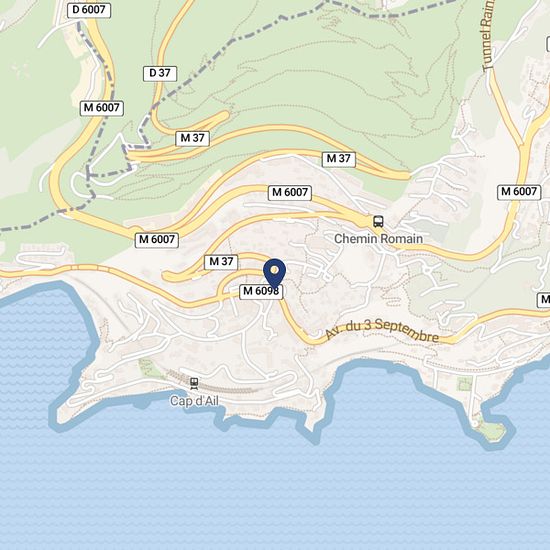Click the M 6007 shield beside the dashed border
Screen dimensions: 550x550
click(x=102, y=108)
